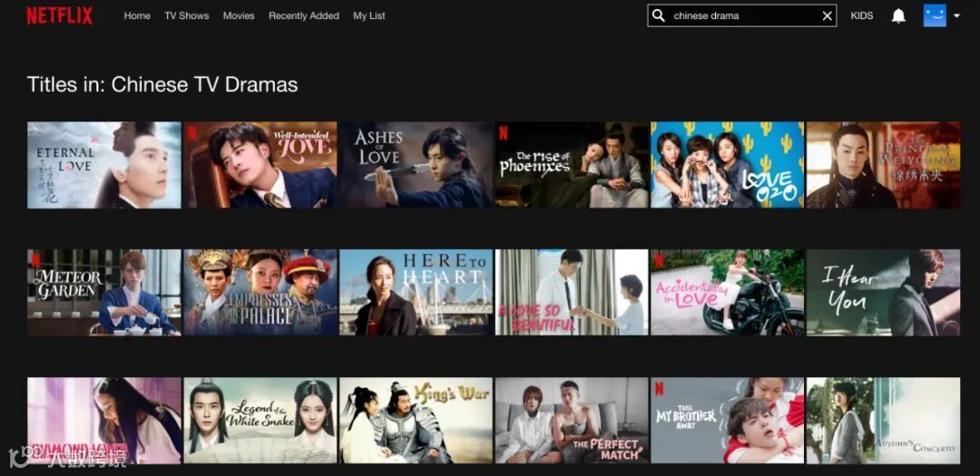Open King's War thumbnail
Viewport: 980px width, 476px height.
416,421
